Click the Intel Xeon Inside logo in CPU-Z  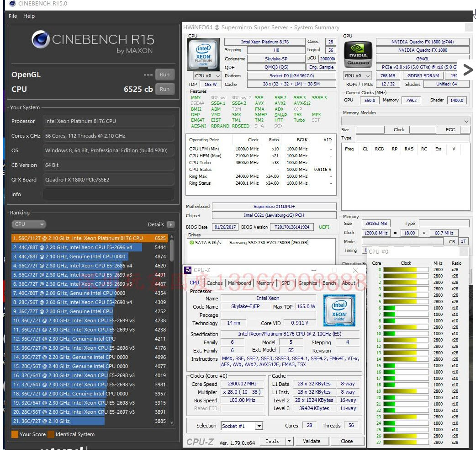pyautogui.click(x=339, y=310)
